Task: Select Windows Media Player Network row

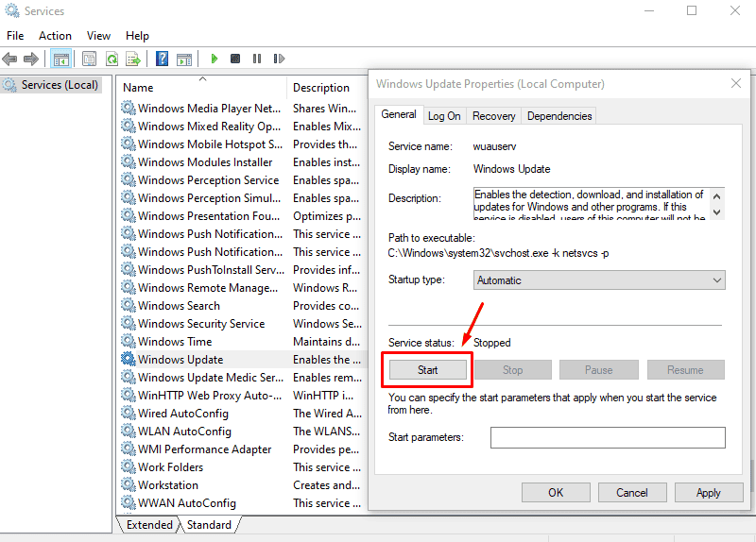Action: click(x=241, y=109)
